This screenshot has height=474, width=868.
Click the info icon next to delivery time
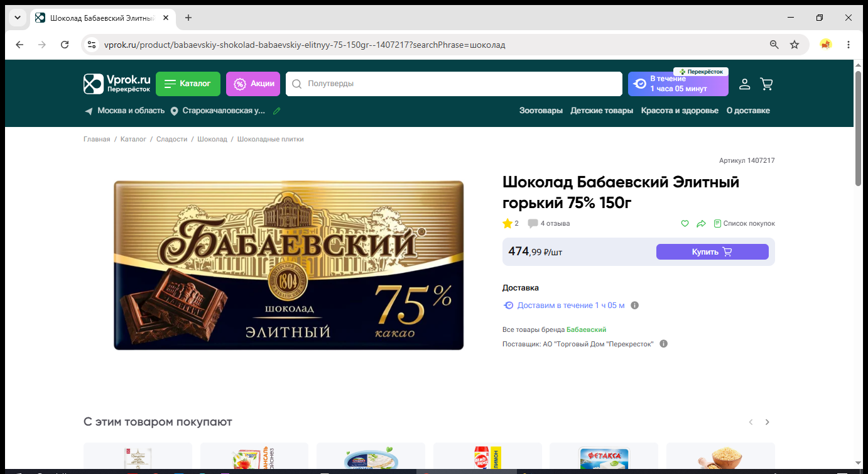pyautogui.click(x=634, y=306)
